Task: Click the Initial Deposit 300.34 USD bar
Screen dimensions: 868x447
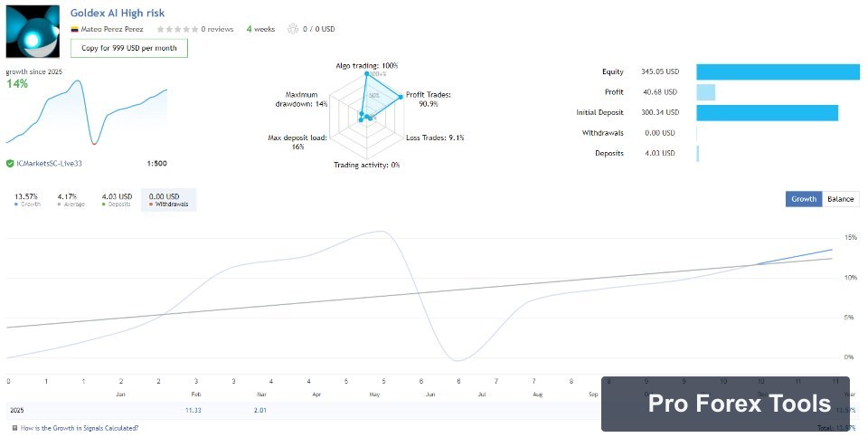Action: tap(768, 112)
